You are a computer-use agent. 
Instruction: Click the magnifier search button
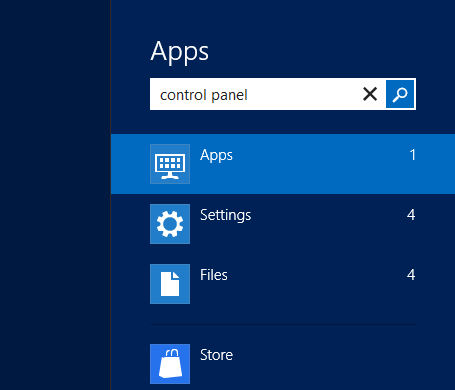point(400,94)
